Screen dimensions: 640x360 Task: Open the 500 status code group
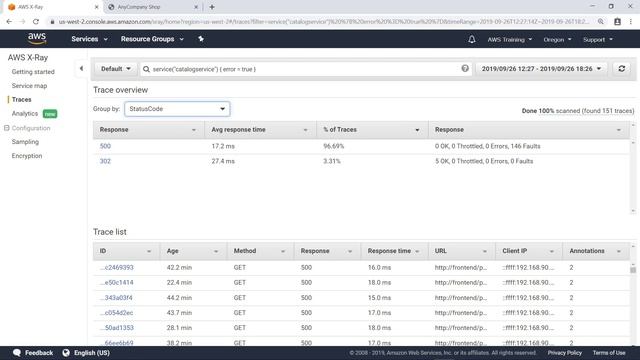point(105,146)
